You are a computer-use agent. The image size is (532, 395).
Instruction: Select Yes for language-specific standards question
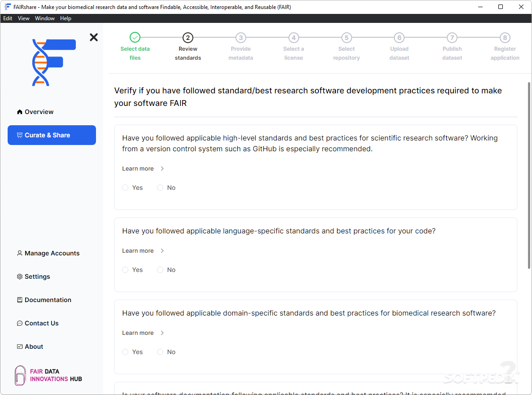(125, 270)
